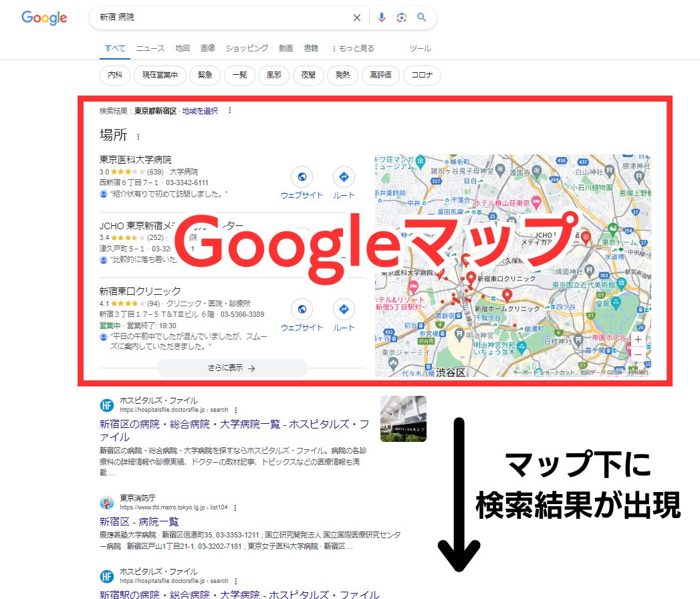Viewport: 700px width, 599px height.
Task: Switch to the ショッピング tab
Action: pyautogui.click(x=247, y=48)
